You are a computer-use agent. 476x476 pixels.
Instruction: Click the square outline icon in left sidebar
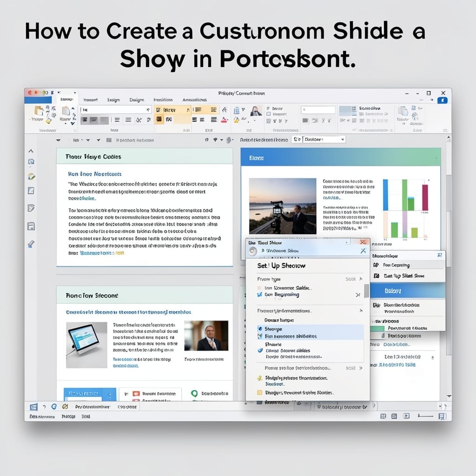pos(31,191)
